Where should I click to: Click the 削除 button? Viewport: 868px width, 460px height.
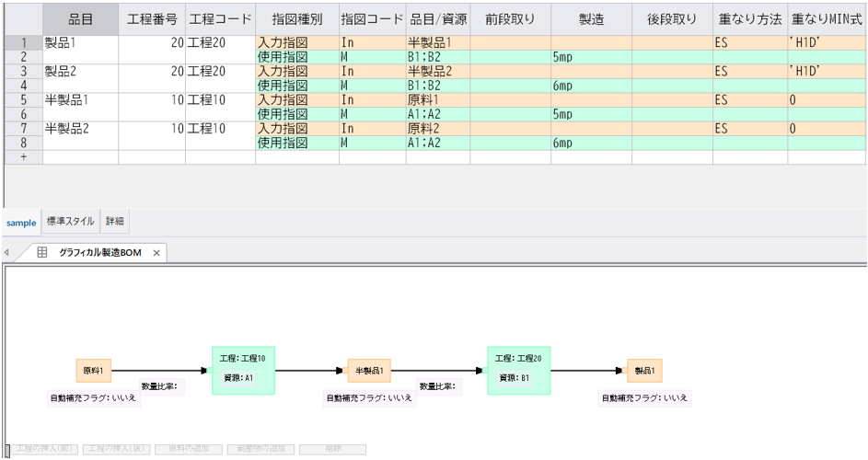332,450
